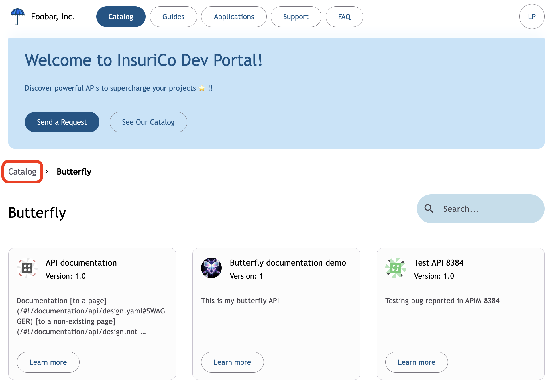This screenshot has width=554, height=392.
Task: Click the green Test API 8384 icon
Action: click(395, 268)
